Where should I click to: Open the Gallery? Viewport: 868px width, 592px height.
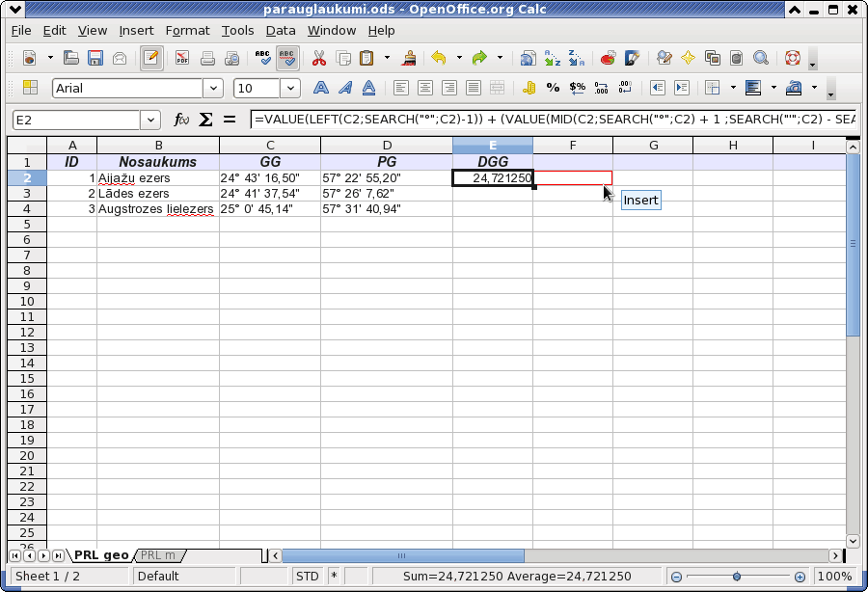tap(713, 58)
